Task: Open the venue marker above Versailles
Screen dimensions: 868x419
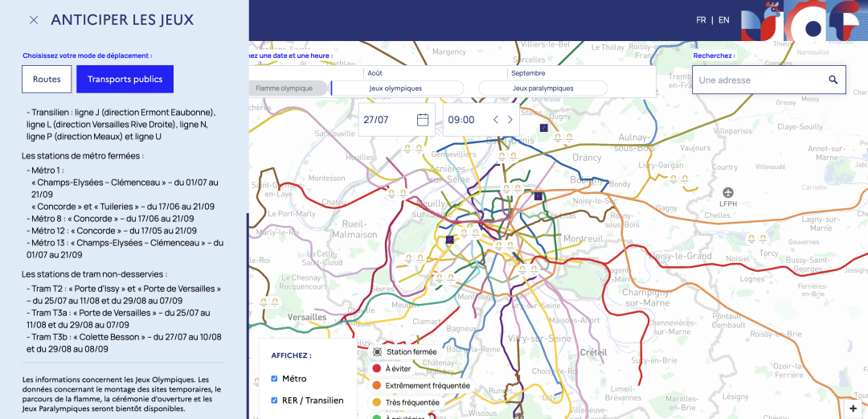Action: click(x=268, y=302)
